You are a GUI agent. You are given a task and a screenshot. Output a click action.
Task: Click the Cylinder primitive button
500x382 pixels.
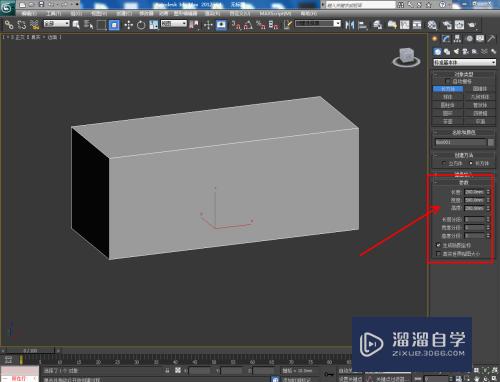[448, 105]
